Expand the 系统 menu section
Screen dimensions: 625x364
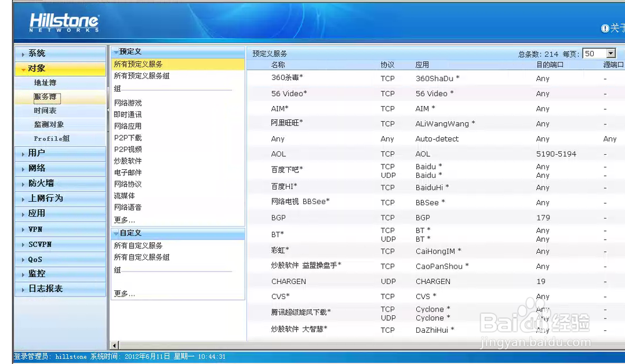(x=60, y=53)
